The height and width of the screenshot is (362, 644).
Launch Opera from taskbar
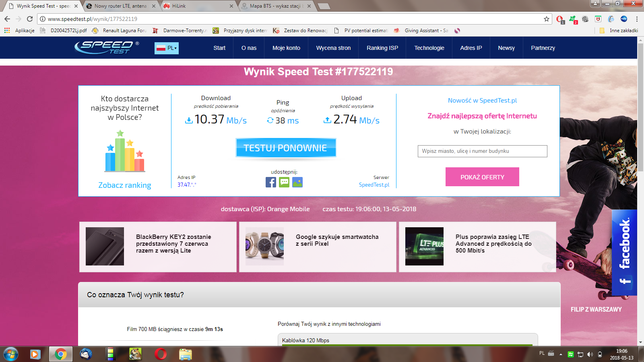click(161, 354)
